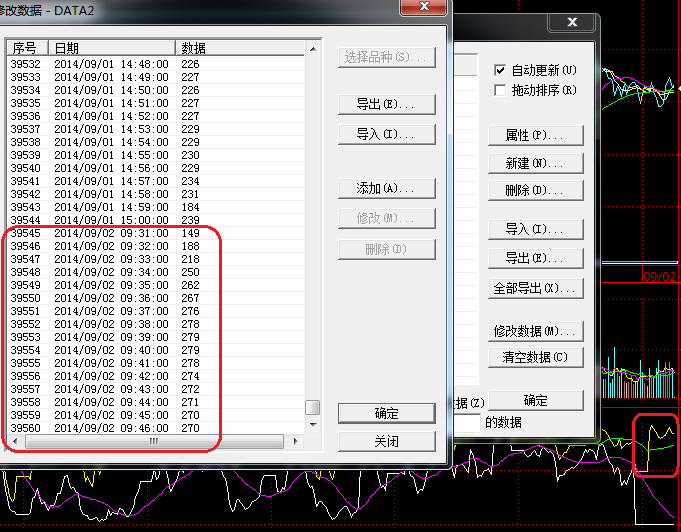This screenshot has width=681, height=532.
Task: Click 确定 in the back dialog
Action: 536,400
